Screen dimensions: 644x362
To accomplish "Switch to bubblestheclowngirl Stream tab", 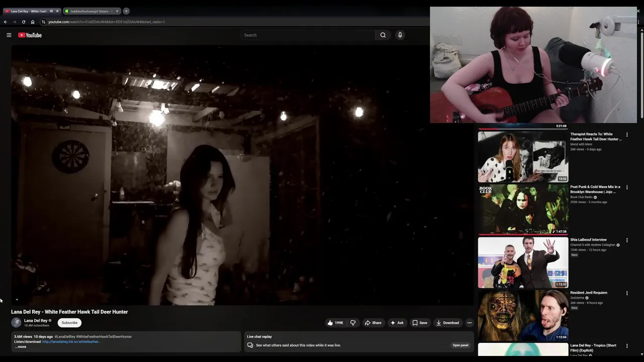I will 92,11.
